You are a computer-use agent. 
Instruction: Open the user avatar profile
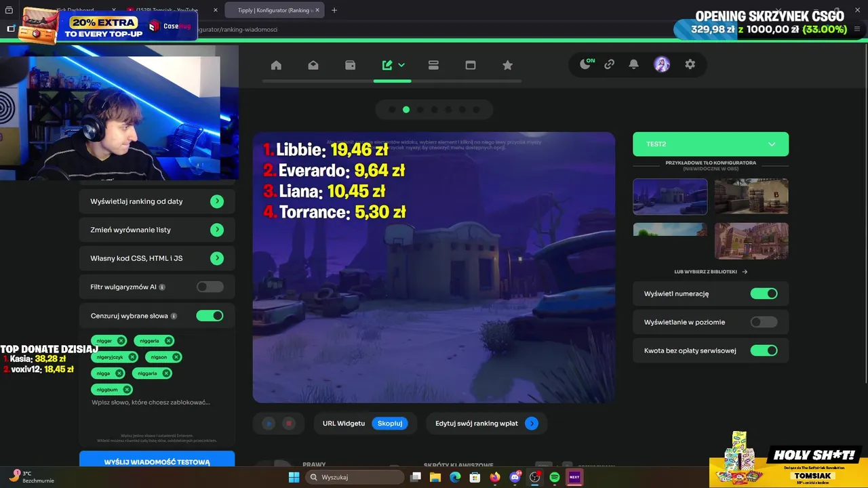(x=662, y=64)
